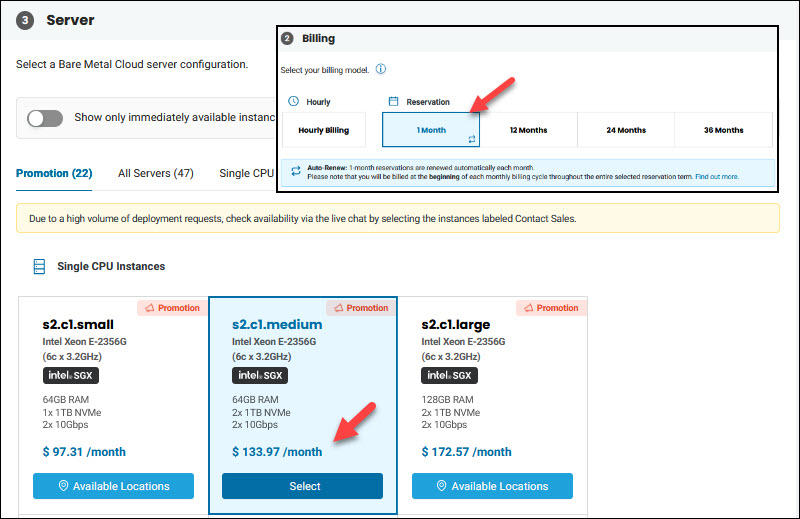Image resolution: width=800 pixels, height=519 pixels.
Task: Open the Promotion (22) tab
Action: coord(54,173)
